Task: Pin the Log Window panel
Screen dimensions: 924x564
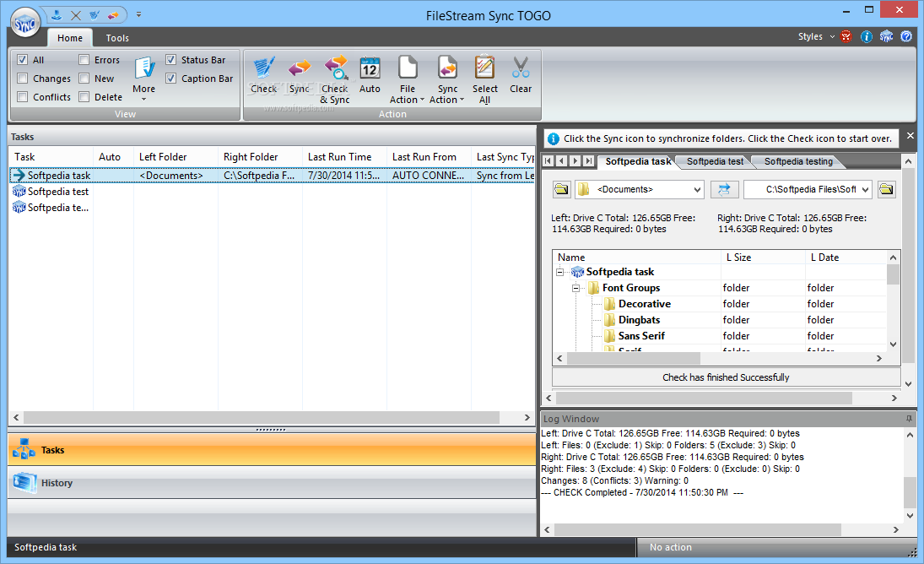Action: [910, 419]
